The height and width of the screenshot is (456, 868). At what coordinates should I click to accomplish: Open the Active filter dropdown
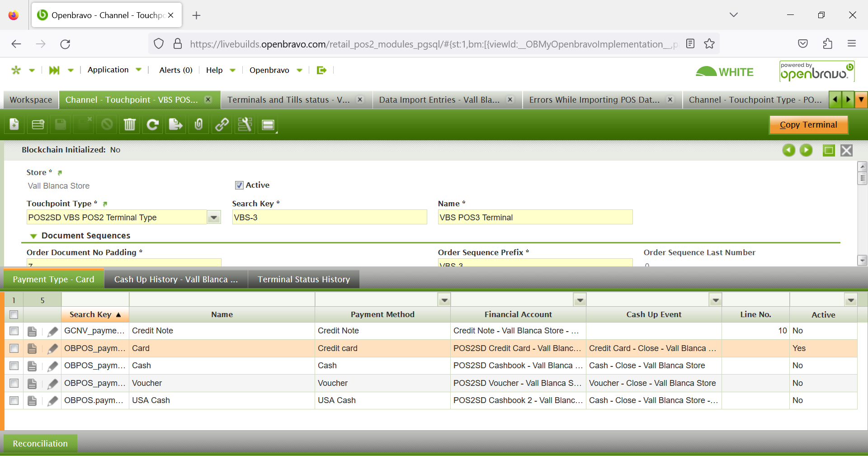(851, 300)
